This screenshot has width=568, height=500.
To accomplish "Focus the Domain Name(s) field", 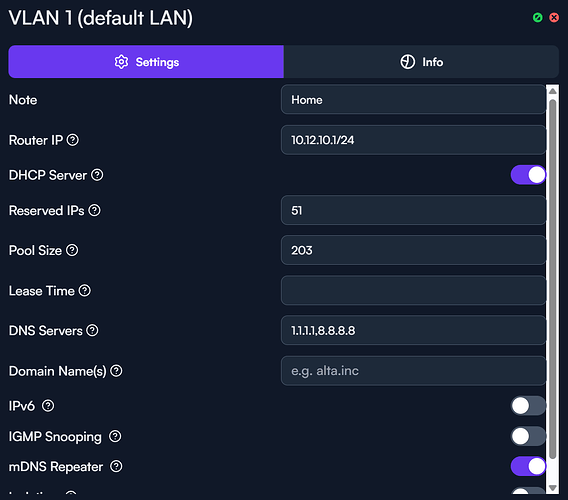I will coord(413,371).
